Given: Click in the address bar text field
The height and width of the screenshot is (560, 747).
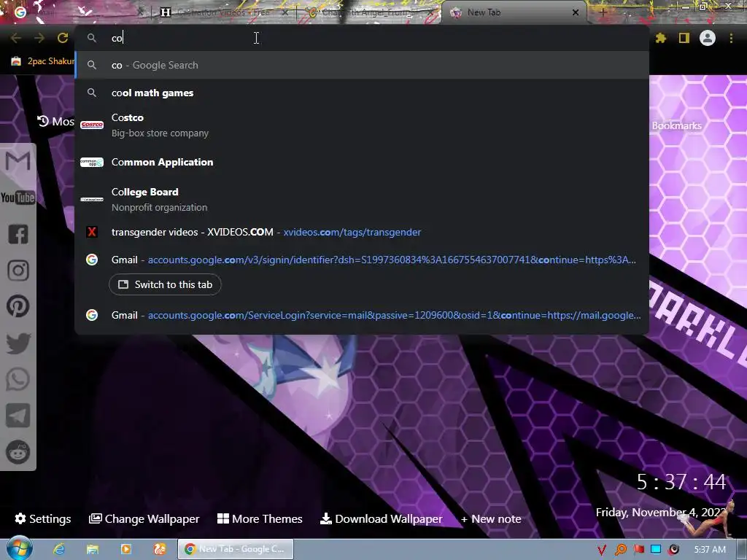Looking at the screenshot, I should [x=362, y=38].
